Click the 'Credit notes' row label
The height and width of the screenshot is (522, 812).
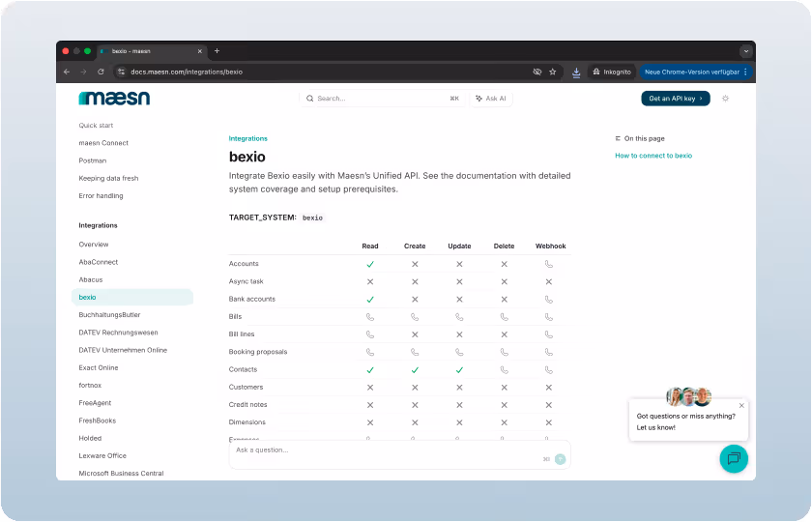(x=248, y=405)
